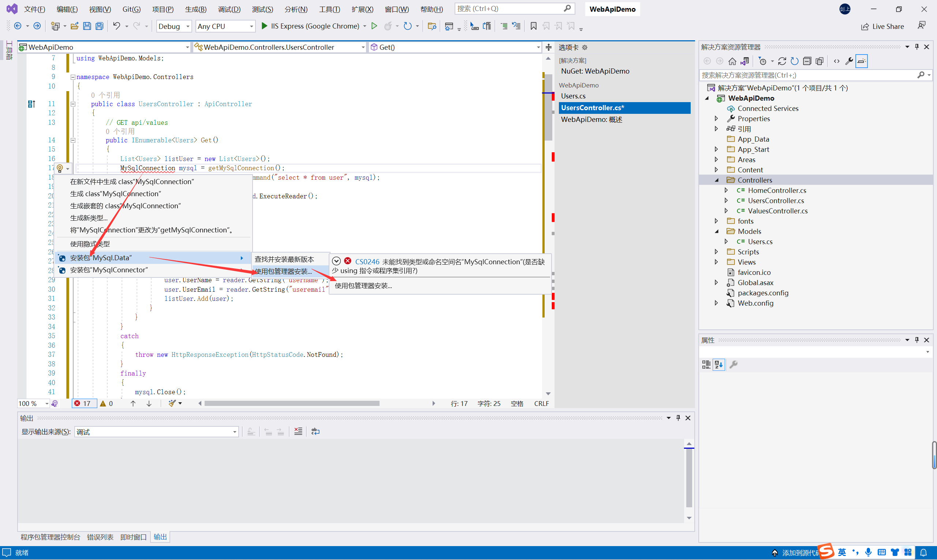Toggle alphabetical sort in the Properties panel
Screen dimensions: 937x560
click(x=718, y=364)
